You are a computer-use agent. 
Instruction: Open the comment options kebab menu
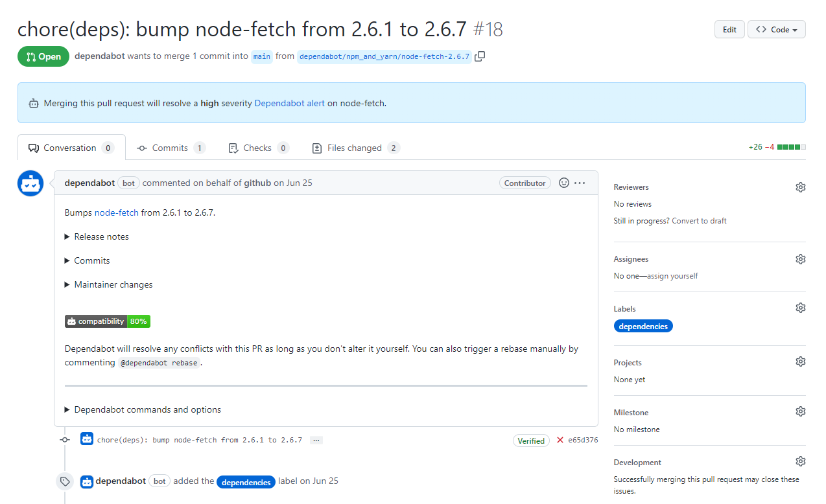tap(580, 183)
